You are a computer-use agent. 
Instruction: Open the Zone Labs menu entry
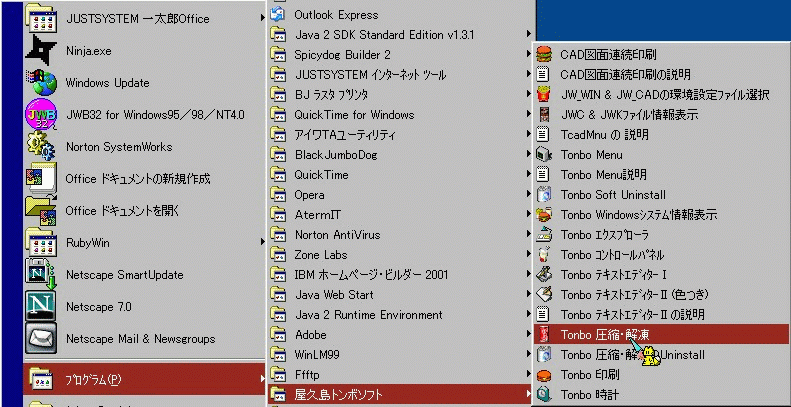click(401, 255)
